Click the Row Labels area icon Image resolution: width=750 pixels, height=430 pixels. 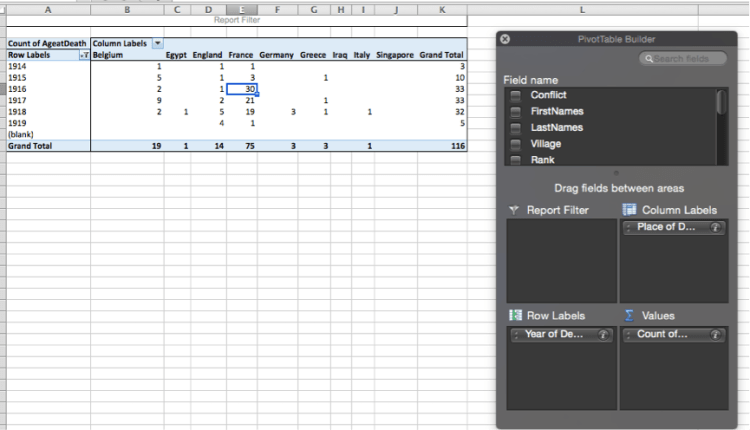tap(514, 315)
